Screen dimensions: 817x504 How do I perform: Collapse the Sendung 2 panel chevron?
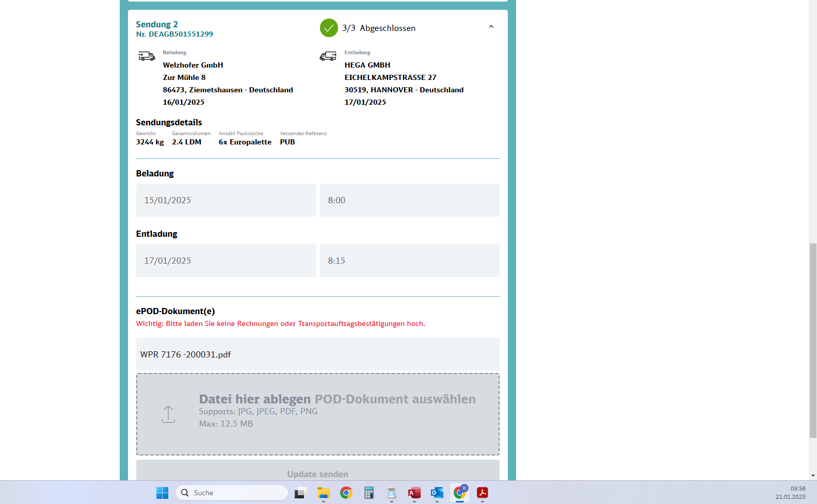tap(491, 26)
